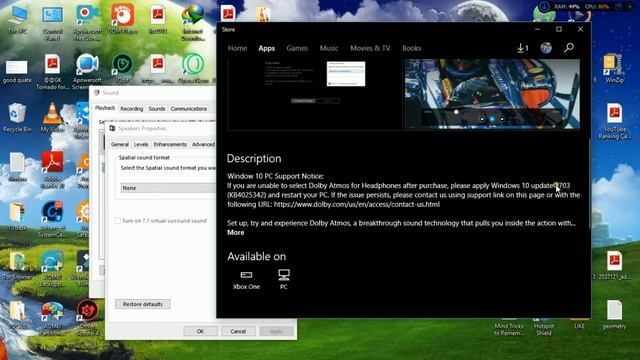Open the Recycle Bin
Screen dimensions: 640x360
point(17,118)
